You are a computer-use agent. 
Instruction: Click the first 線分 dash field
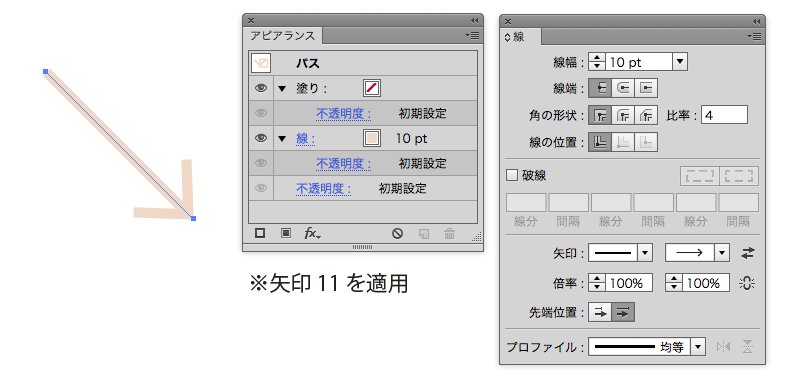pos(526,202)
